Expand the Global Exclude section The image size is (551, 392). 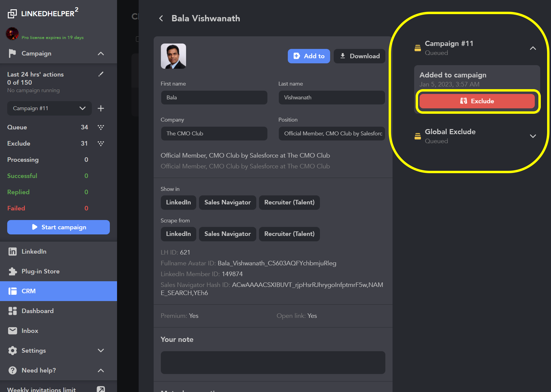(533, 136)
